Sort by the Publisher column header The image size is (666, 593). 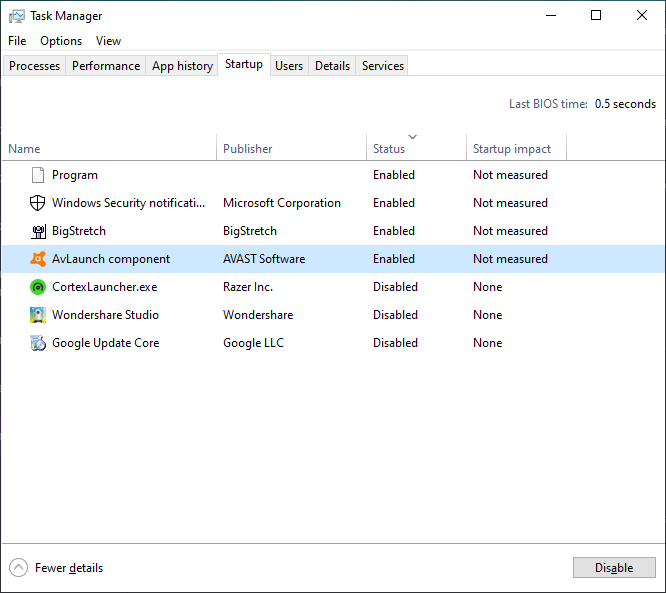pyautogui.click(x=291, y=149)
